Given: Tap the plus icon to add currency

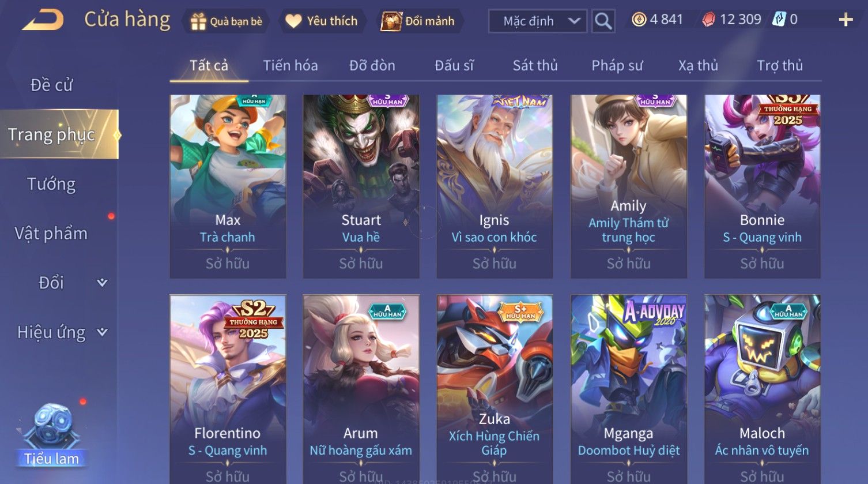Looking at the screenshot, I should coord(846,20).
